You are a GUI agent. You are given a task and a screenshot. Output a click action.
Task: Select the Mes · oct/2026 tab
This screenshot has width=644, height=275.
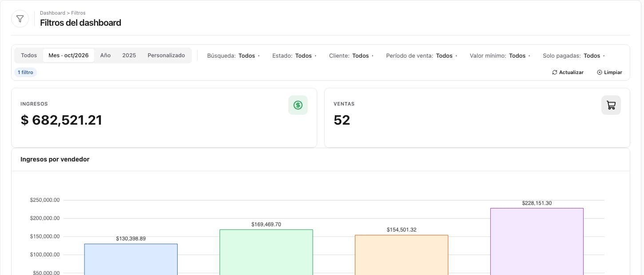pos(68,55)
